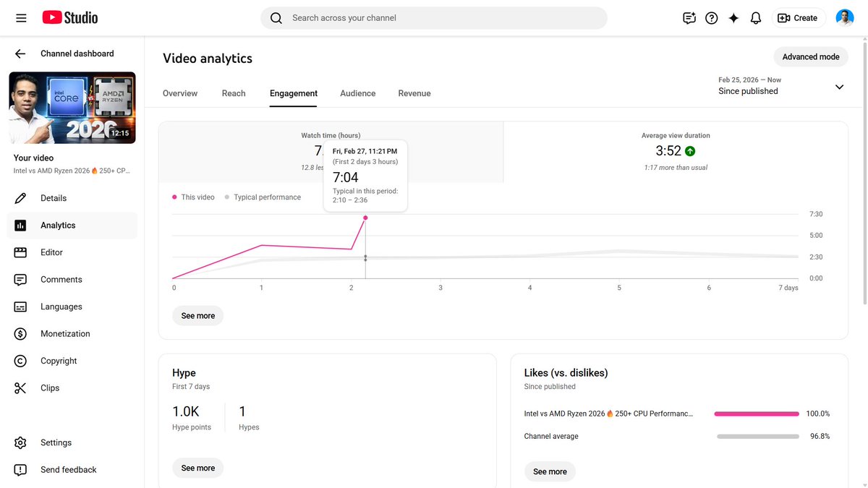Click the green up-arrow beside 3:52
The width and height of the screenshot is (868, 488).
[x=690, y=151]
